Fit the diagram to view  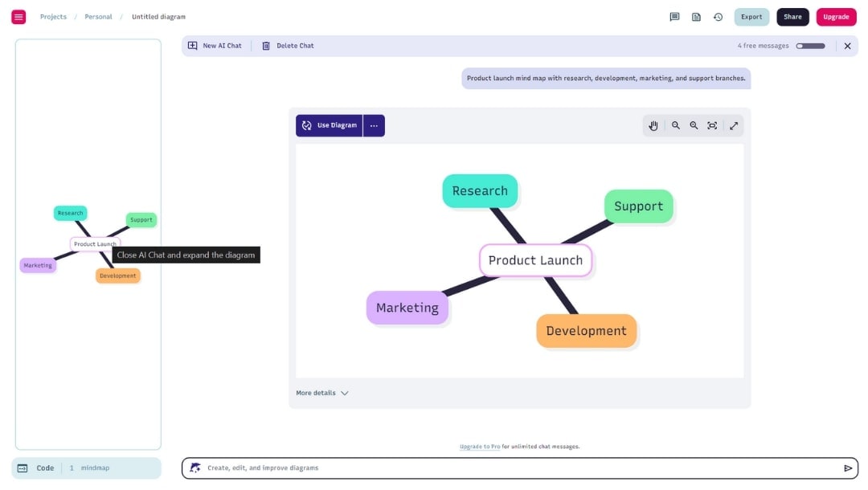click(712, 125)
